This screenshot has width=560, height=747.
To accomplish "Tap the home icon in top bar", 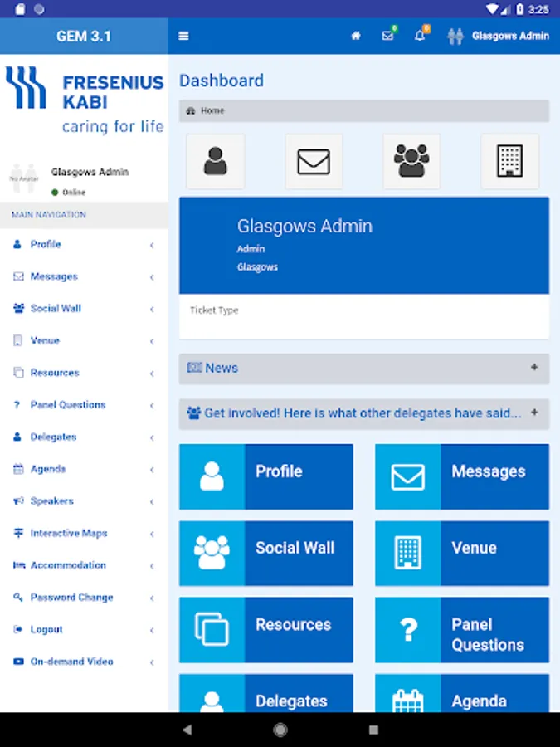I will point(356,37).
